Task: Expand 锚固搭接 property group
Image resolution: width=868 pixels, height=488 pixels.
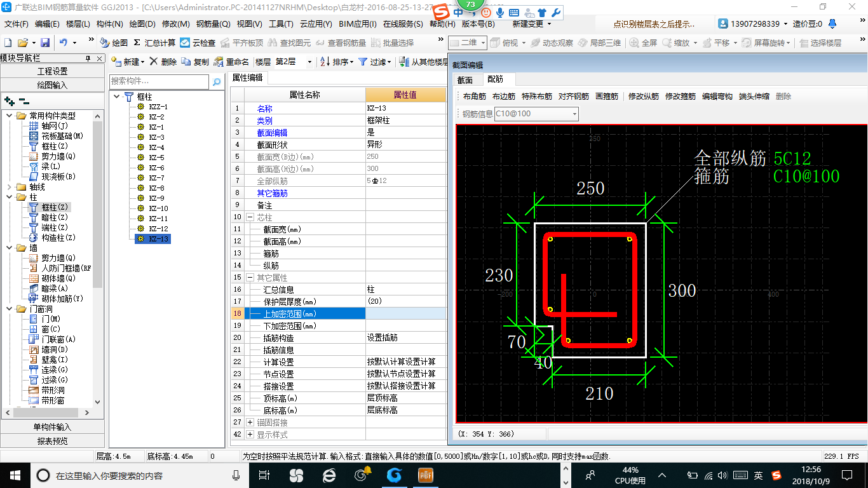Action: coord(250,423)
